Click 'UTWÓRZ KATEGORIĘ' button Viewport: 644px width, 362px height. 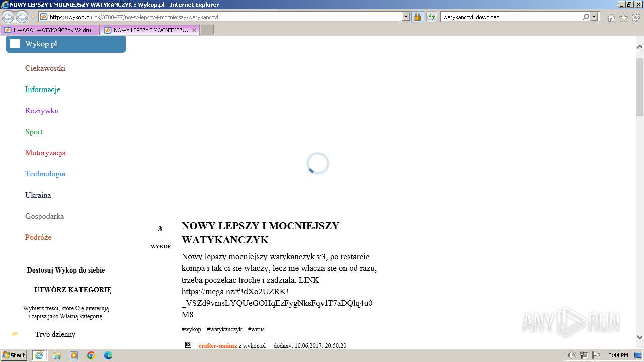73,290
